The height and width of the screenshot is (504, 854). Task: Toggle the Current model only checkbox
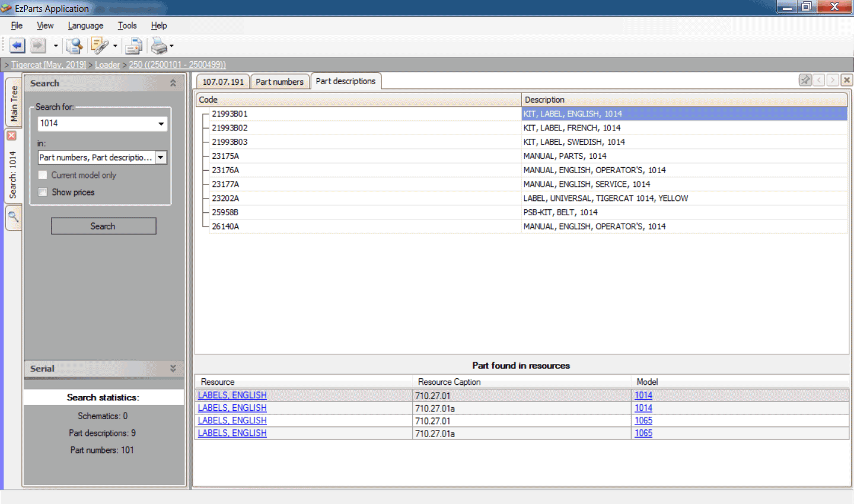pos(43,175)
